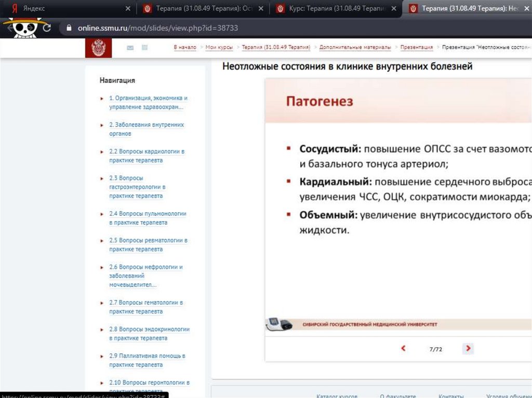The image size is (532, 398).
Task: Open '2.8 Вопросы эндокринологии' section
Action: coord(149,334)
